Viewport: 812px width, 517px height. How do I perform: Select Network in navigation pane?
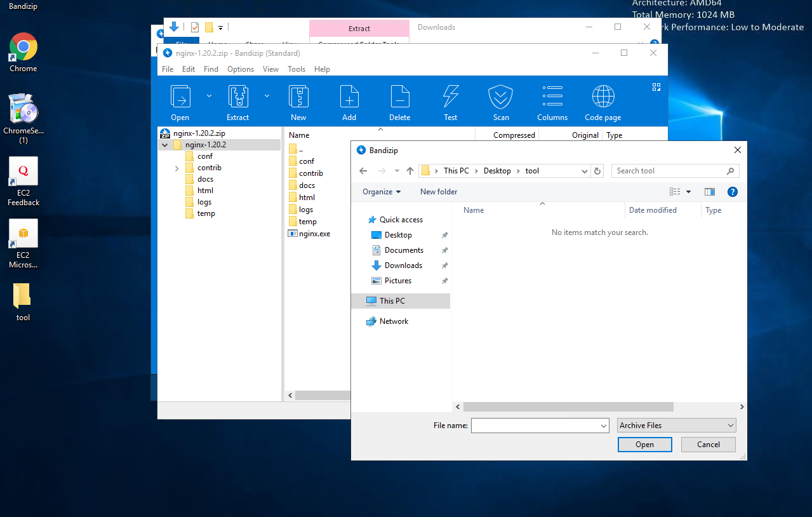[x=394, y=321]
